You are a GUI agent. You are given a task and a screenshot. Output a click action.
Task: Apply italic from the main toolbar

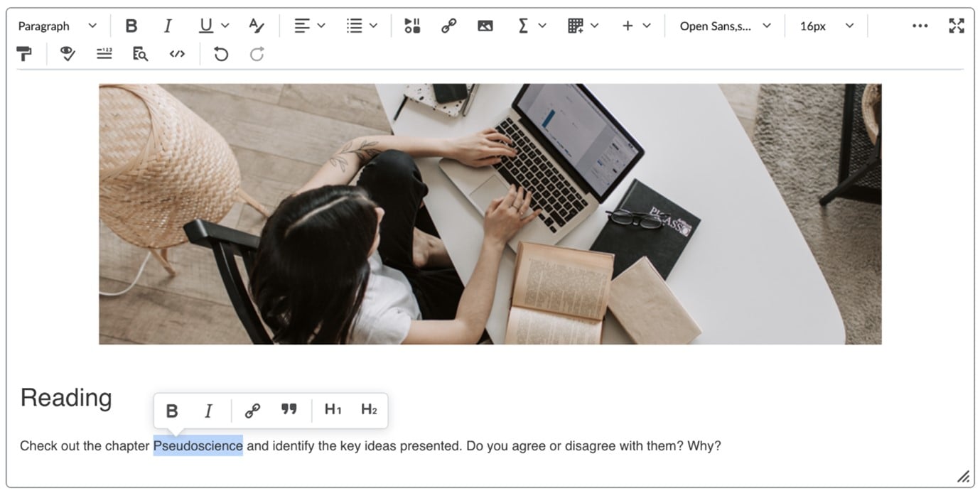pos(168,26)
